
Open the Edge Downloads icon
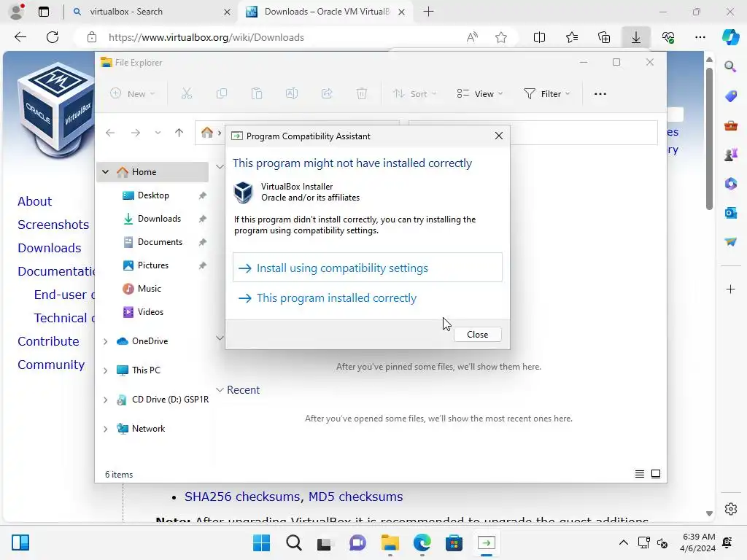[x=636, y=37]
